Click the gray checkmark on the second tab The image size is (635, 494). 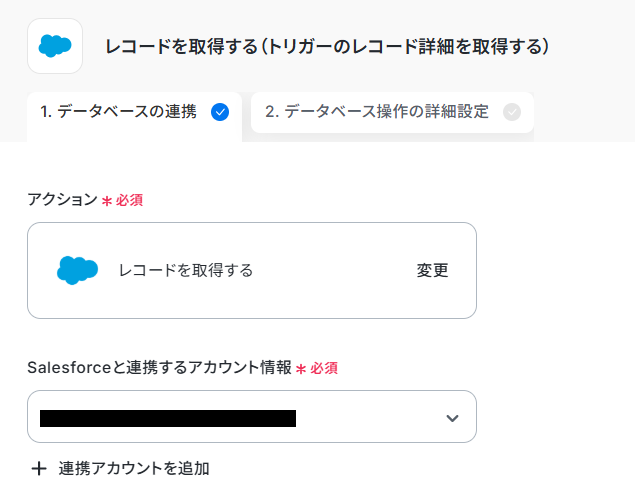coord(512,112)
